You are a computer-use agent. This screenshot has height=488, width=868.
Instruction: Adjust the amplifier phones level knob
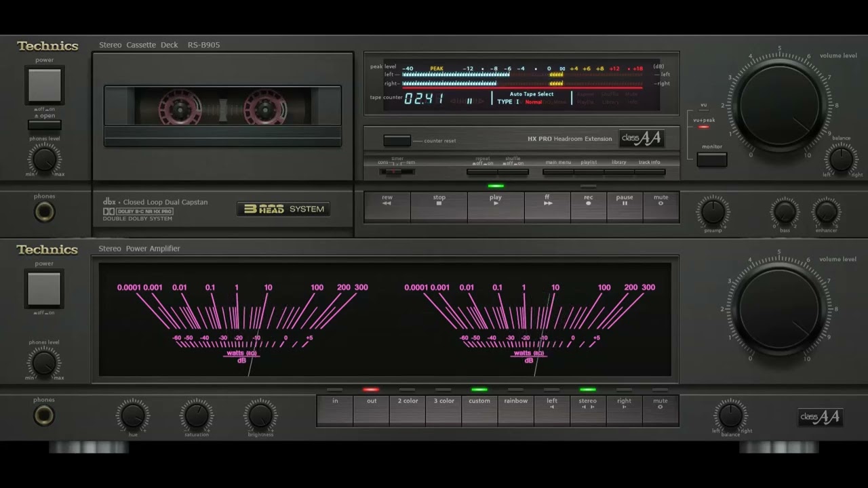pyautogui.click(x=45, y=363)
